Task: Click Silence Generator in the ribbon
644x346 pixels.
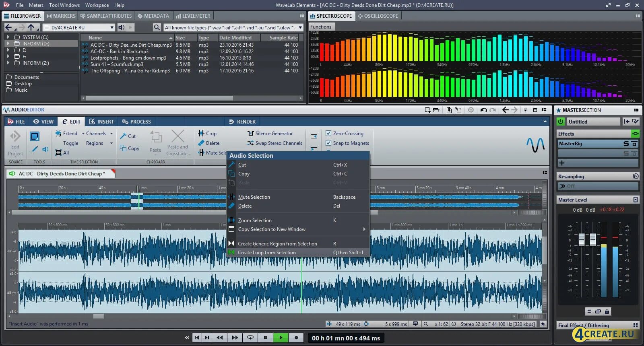Action: 270,133
